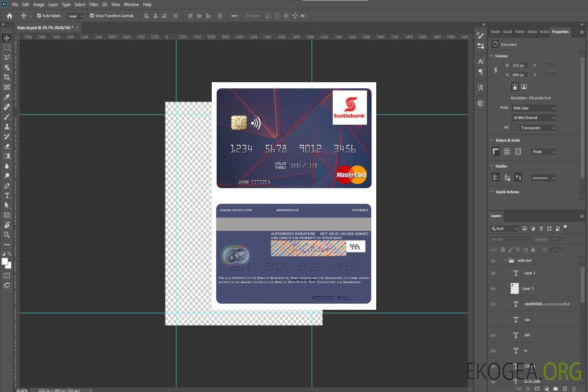Hide the 'edite text' layer group

click(493, 261)
